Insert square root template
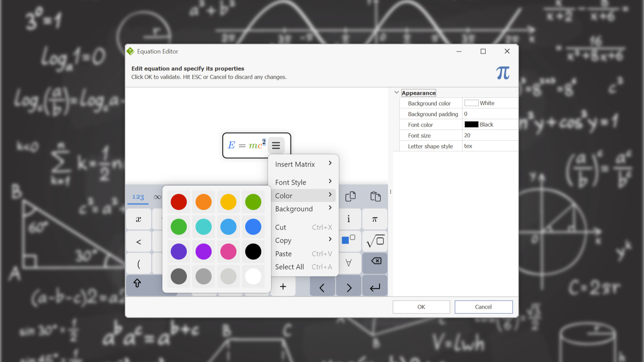This screenshot has width=644, height=362. click(375, 241)
